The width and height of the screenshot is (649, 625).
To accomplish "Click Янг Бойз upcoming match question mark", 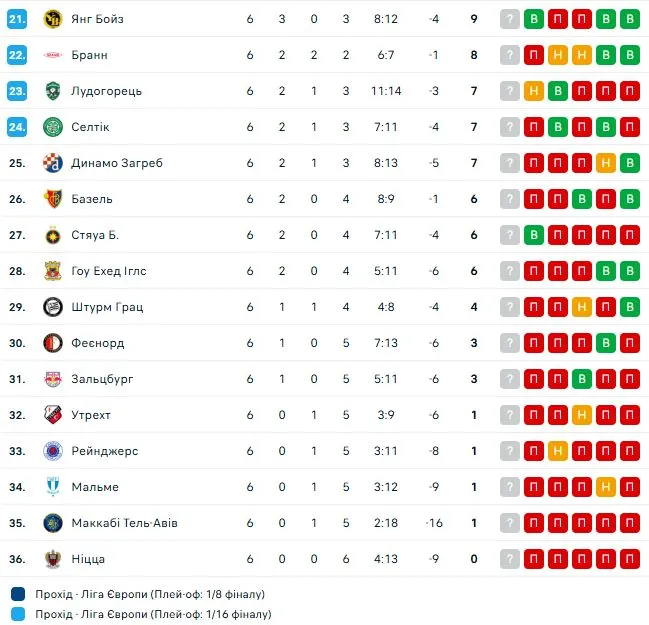I will point(510,19).
